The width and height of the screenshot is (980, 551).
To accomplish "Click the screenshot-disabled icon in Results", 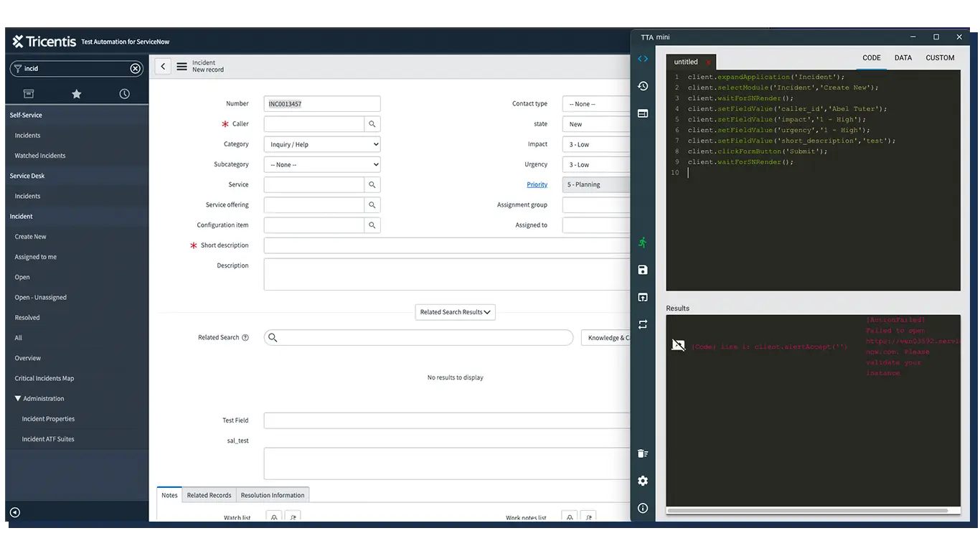I will click(678, 345).
